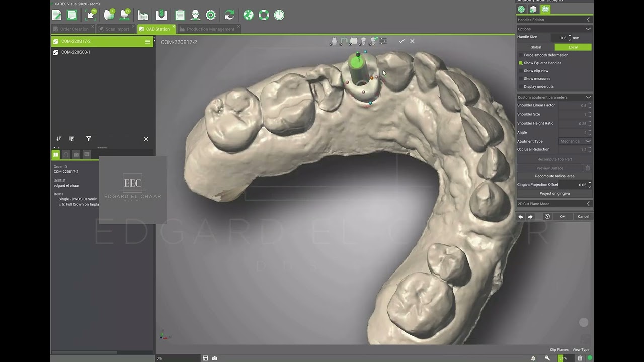This screenshot has width=644, height=362.
Task: Open the globe web icon
Action: pyautogui.click(x=248, y=15)
